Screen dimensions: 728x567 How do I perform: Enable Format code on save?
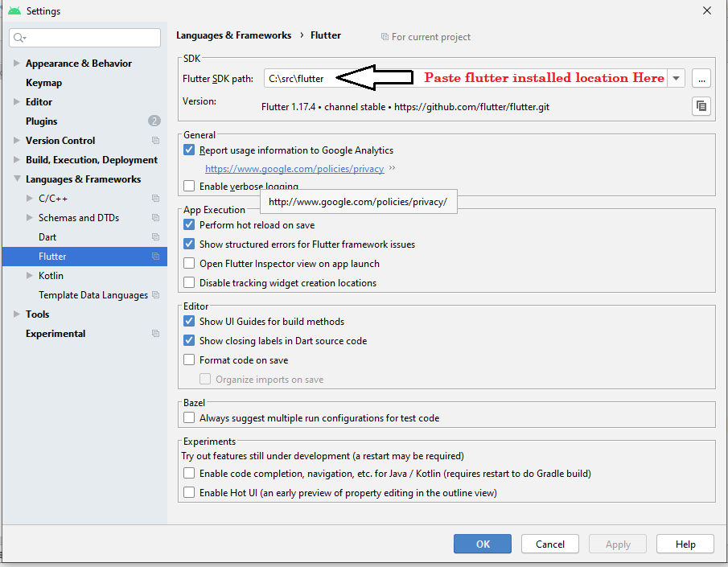[189, 360]
